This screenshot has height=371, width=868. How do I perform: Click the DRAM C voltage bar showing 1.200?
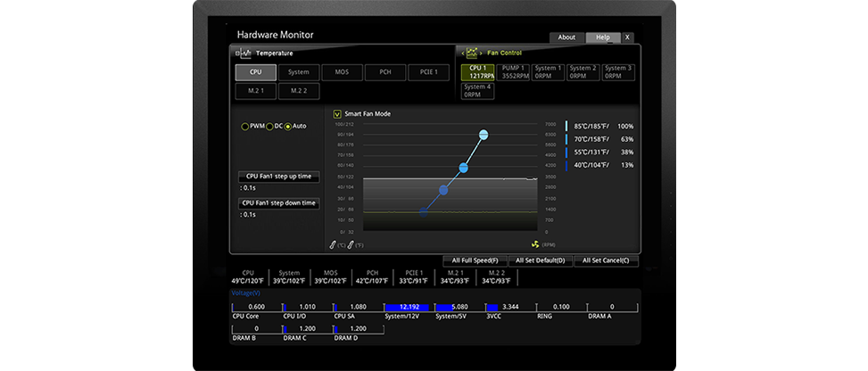click(306, 329)
